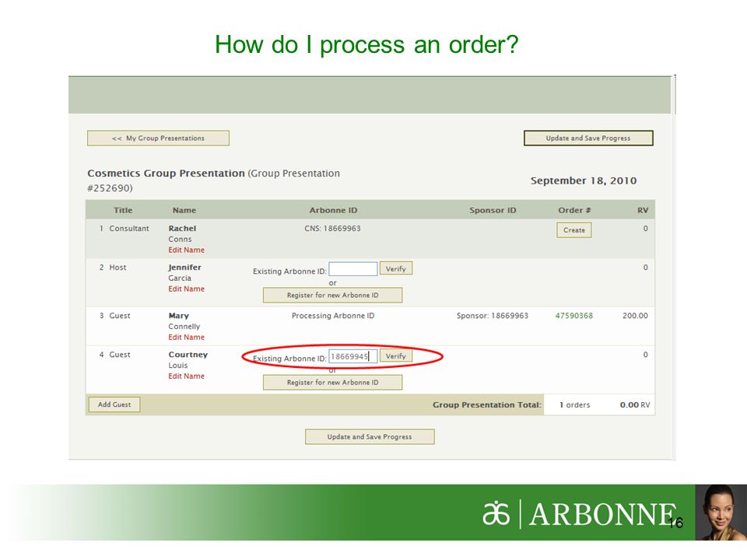Click top Update and Save Progress button

tap(588, 138)
